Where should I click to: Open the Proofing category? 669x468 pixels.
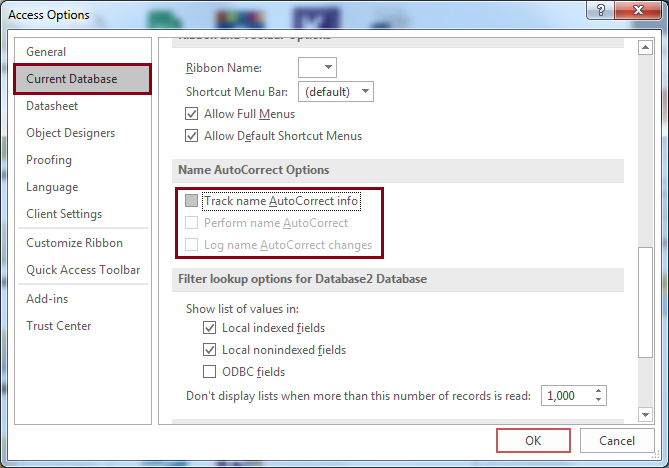point(49,160)
